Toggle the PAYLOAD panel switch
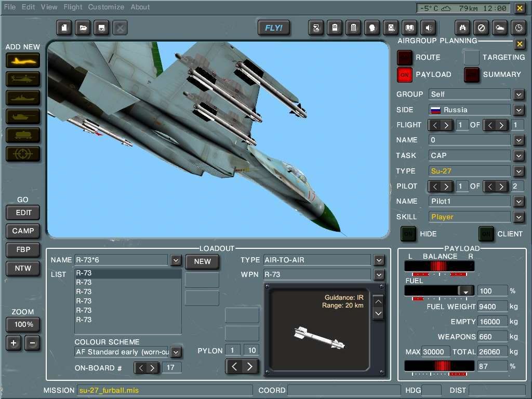The height and width of the screenshot is (399, 532). coord(405,75)
